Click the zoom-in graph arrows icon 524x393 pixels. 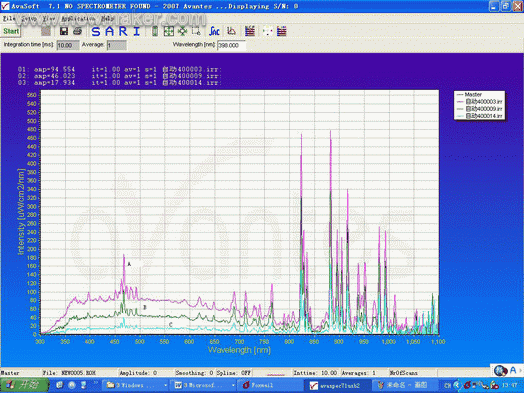pos(169,31)
